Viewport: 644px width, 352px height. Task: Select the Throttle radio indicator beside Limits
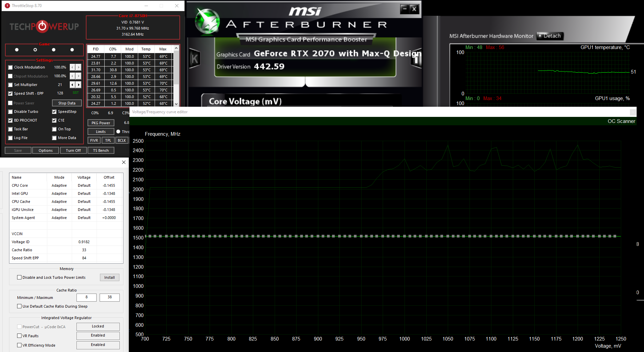[118, 132]
